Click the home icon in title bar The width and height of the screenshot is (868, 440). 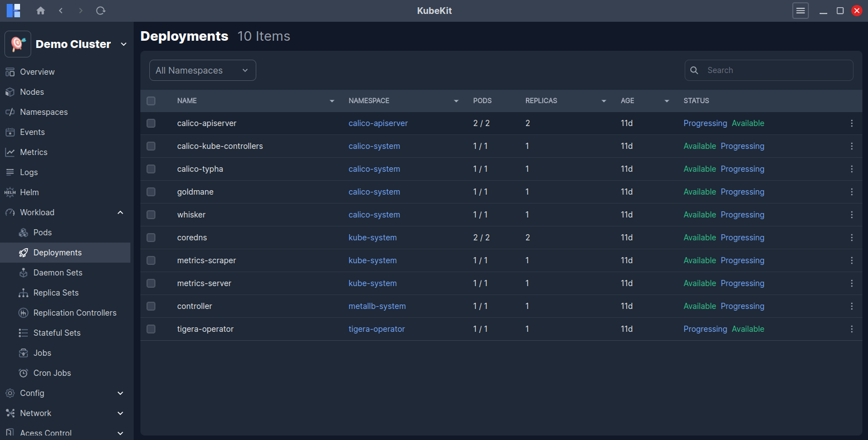pyautogui.click(x=41, y=11)
